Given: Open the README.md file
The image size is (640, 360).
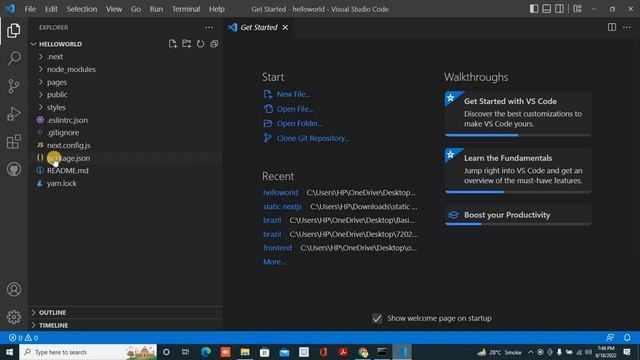Looking at the screenshot, I should pos(67,170).
